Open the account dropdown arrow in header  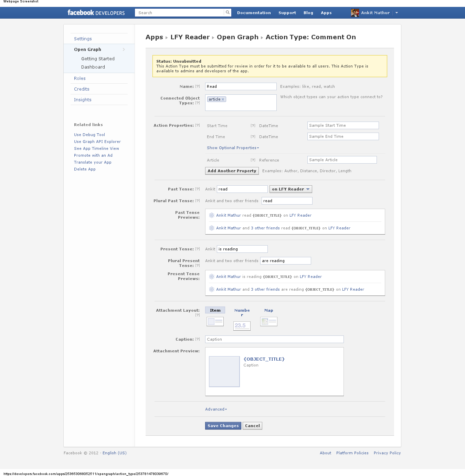coord(397,13)
